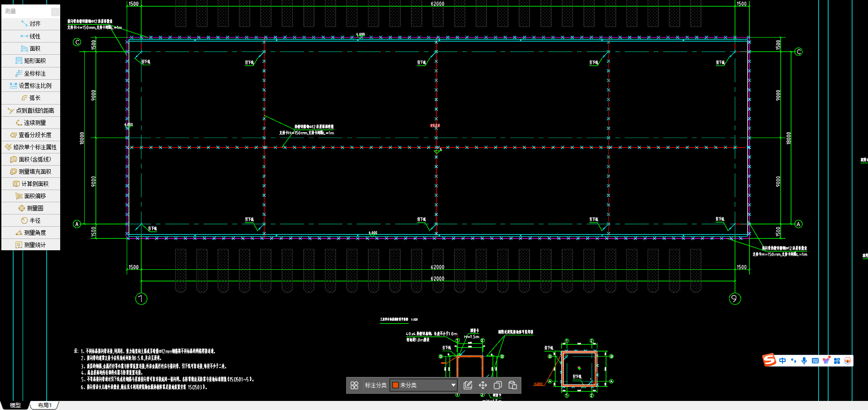Open the IME skin shirt icon
The width and height of the screenshot is (868, 410).
click(826, 361)
